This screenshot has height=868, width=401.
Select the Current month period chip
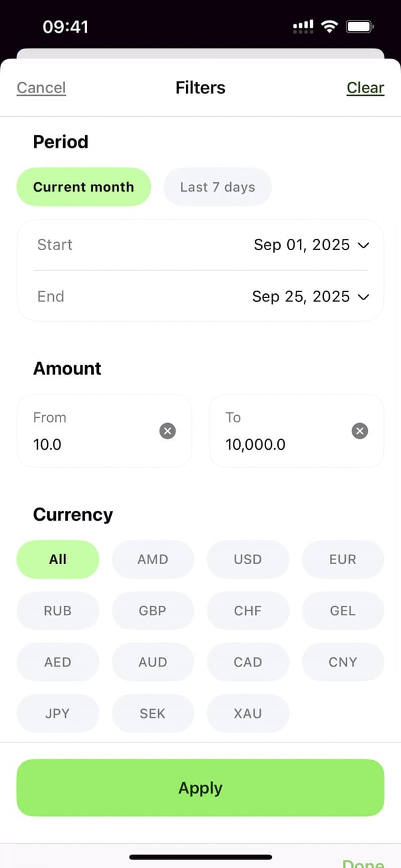point(84,187)
